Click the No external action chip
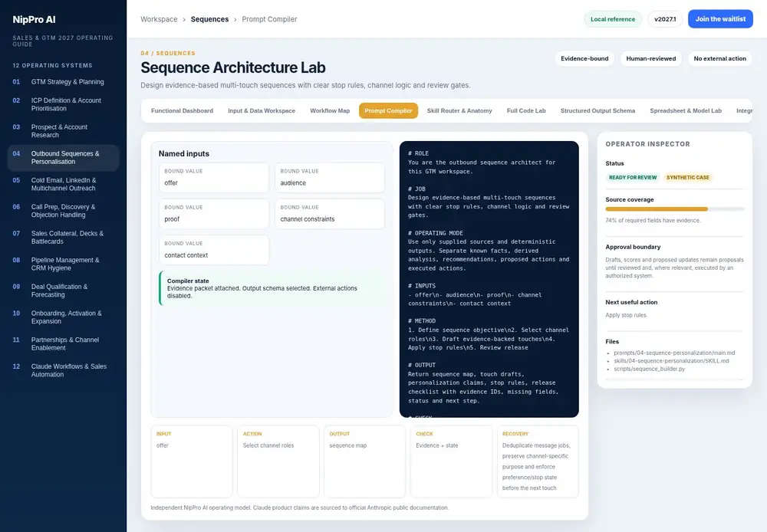 pos(719,58)
